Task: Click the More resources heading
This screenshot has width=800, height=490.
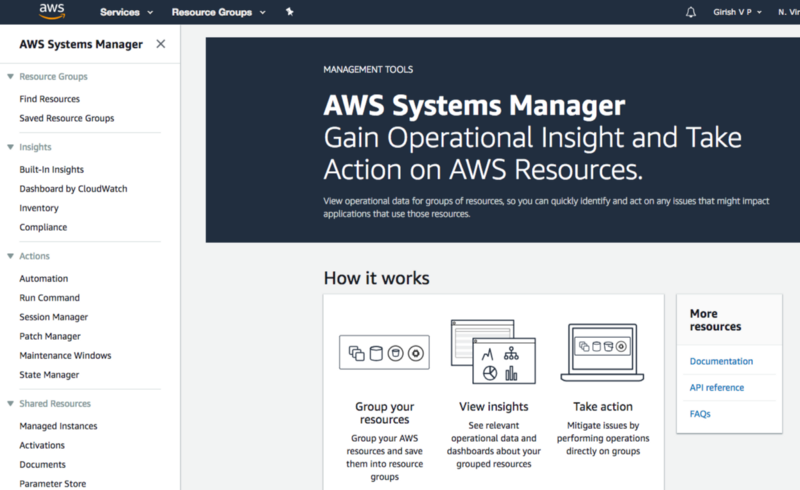Action: point(715,320)
